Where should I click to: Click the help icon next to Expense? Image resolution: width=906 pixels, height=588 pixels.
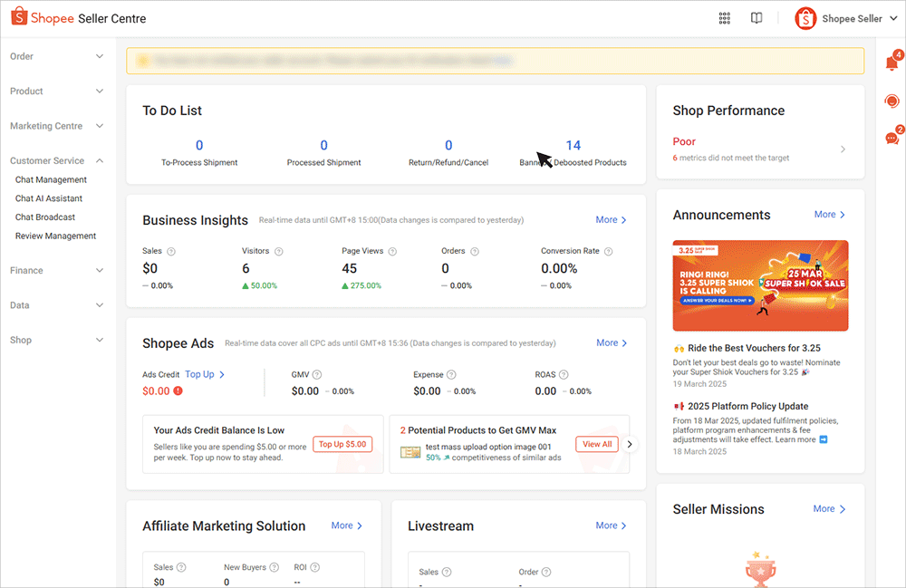[451, 374]
